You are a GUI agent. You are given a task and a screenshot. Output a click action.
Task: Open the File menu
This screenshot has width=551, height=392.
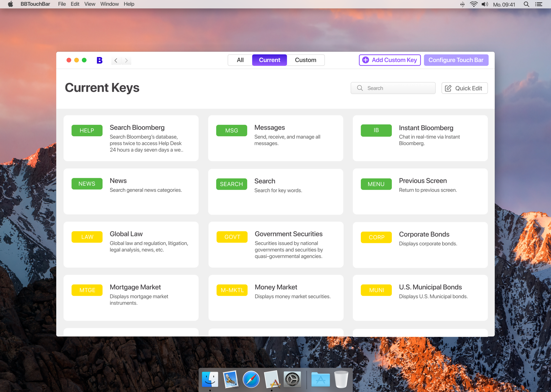click(62, 4)
